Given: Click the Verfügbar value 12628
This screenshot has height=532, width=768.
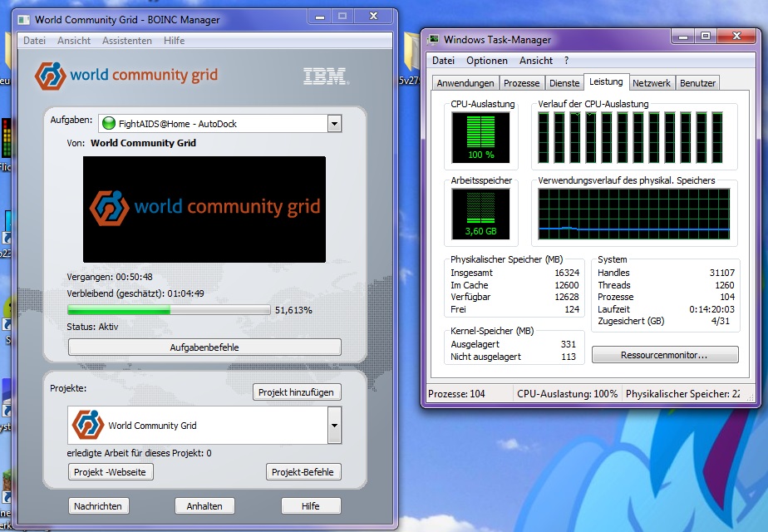Looking at the screenshot, I should (x=567, y=297).
